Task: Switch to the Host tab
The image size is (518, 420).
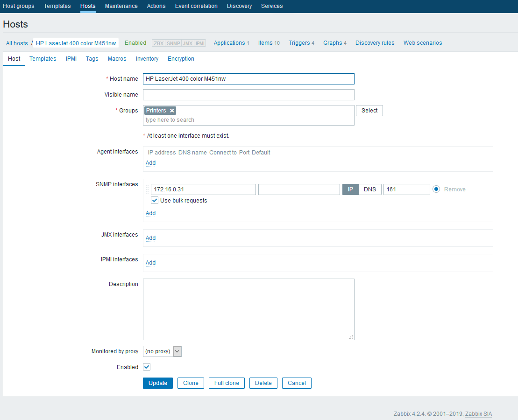Action: [14, 59]
